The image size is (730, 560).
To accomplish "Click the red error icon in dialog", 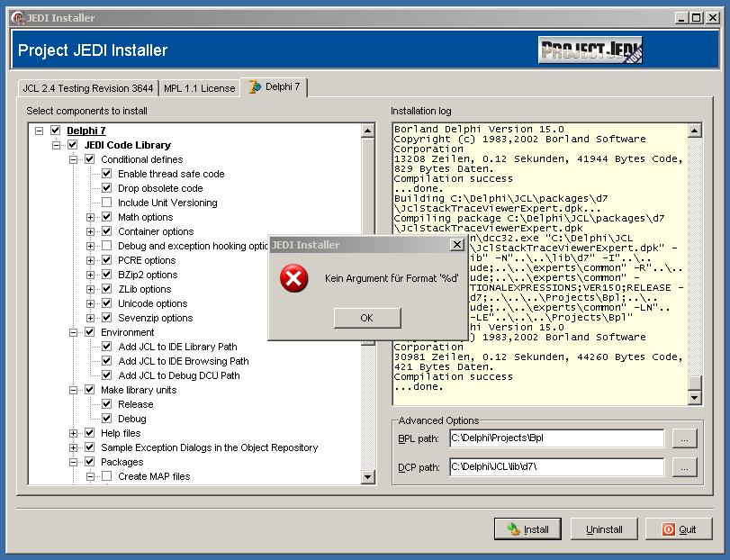I will click(293, 278).
